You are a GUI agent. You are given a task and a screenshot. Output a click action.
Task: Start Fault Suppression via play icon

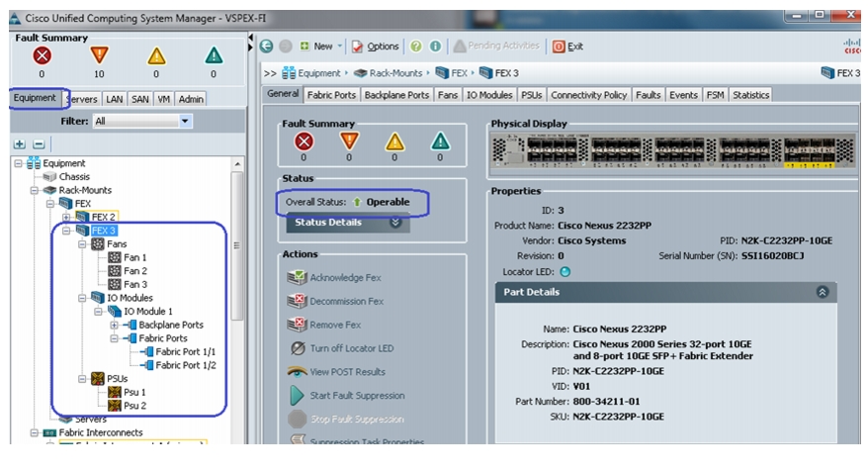298,396
